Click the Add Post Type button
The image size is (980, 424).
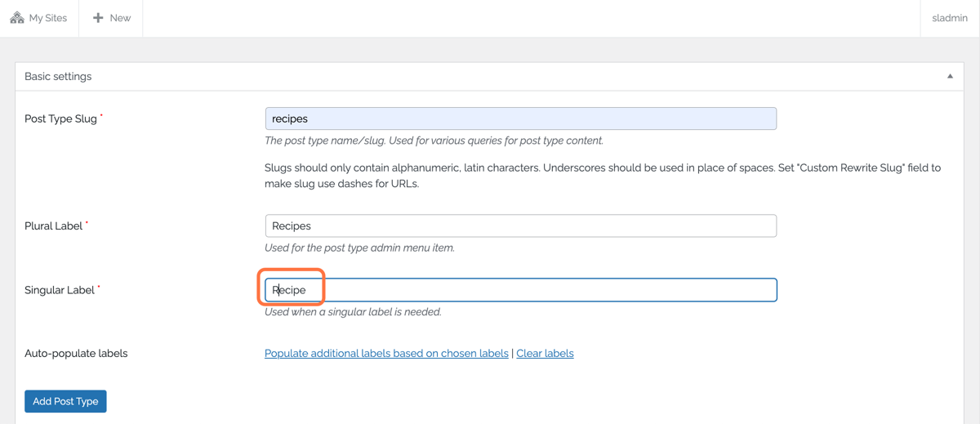coord(65,401)
